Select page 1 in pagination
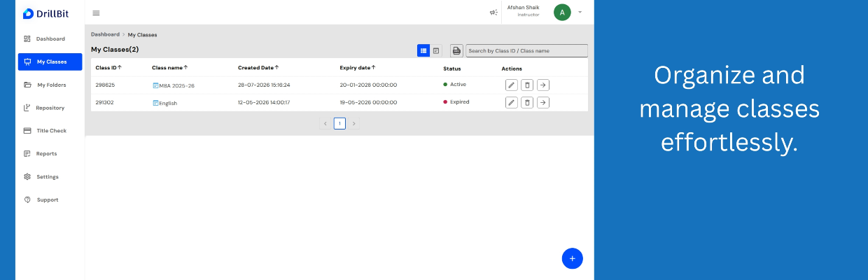Image resolution: width=868 pixels, height=280 pixels. 339,123
